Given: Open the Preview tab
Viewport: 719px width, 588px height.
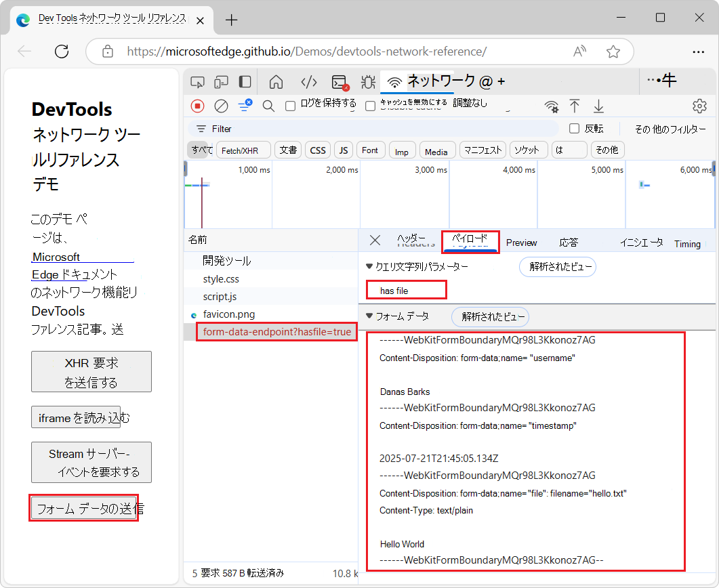Looking at the screenshot, I should [521, 242].
